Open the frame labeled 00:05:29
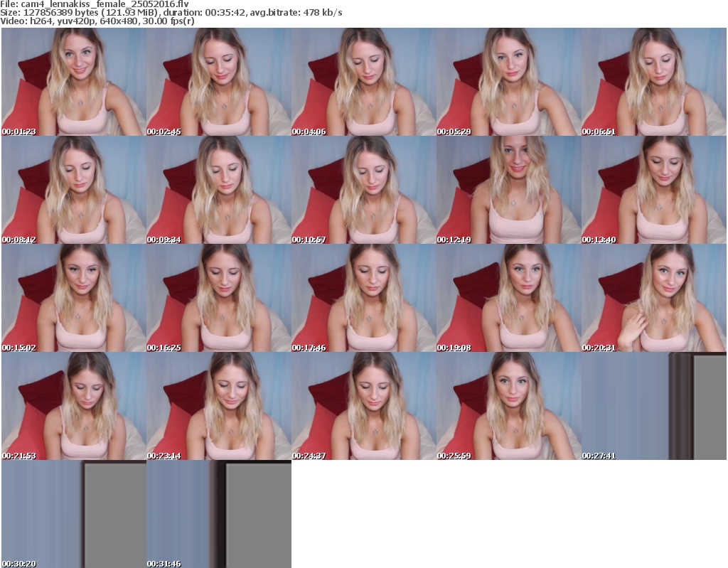Screen dimensions: 728x568 [508, 82]
